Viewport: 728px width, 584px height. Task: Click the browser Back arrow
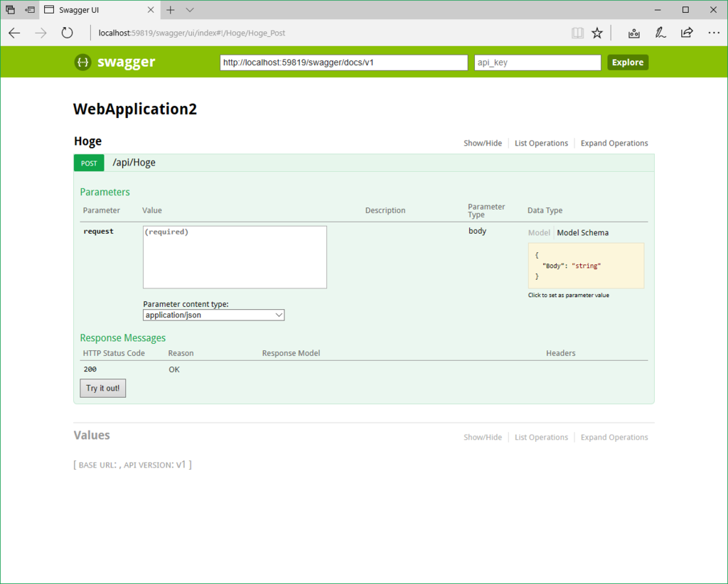point(14,33)
